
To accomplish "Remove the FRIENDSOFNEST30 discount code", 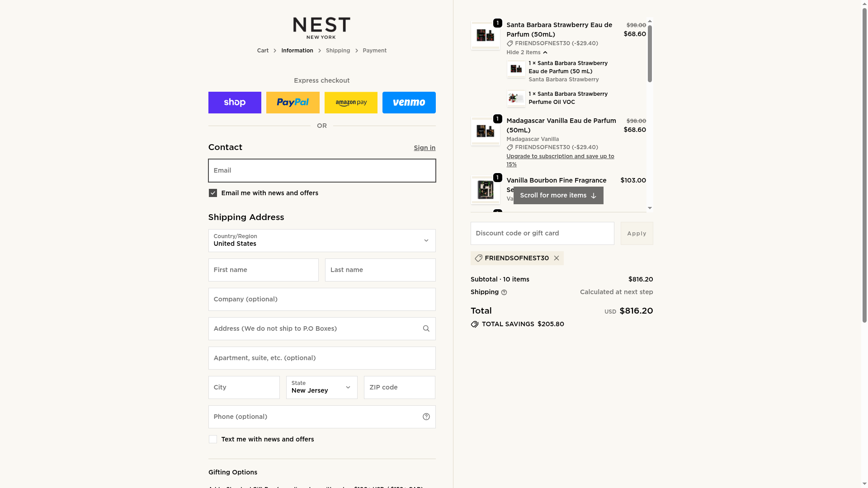I will tap(557, 258).
